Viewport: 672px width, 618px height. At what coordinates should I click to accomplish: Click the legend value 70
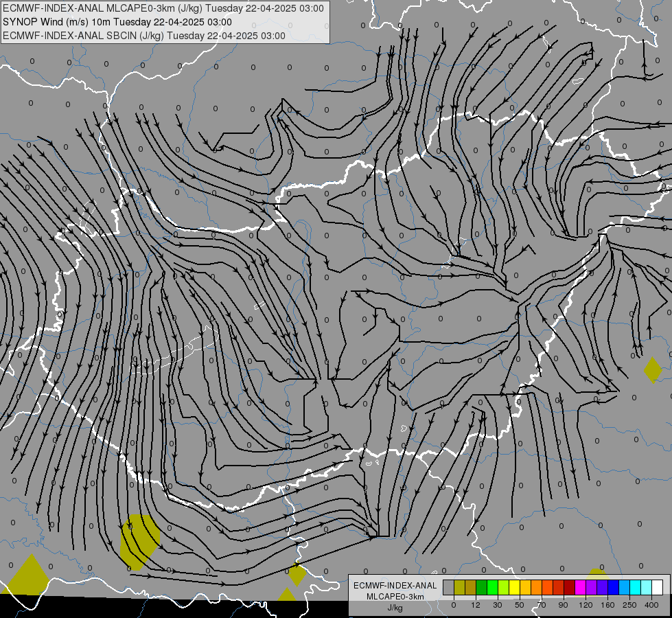542,605
